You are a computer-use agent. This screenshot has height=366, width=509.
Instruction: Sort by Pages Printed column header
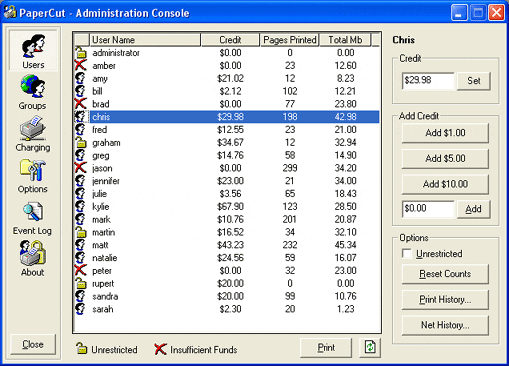click(x=290, y=40)
